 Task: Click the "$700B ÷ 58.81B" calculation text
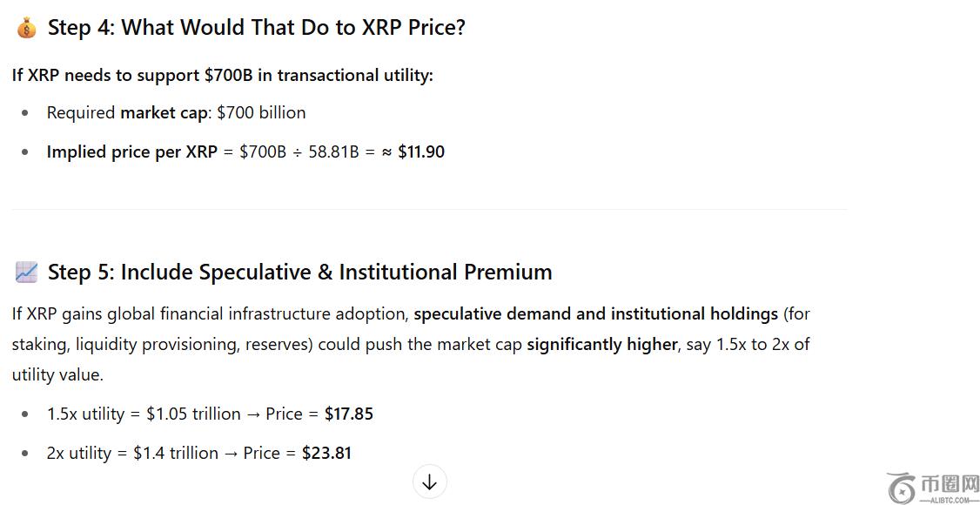point(299,152)
